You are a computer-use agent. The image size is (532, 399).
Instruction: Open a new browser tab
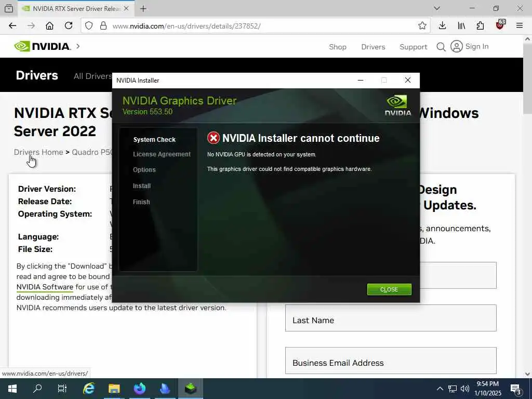(x=143, y=8)
